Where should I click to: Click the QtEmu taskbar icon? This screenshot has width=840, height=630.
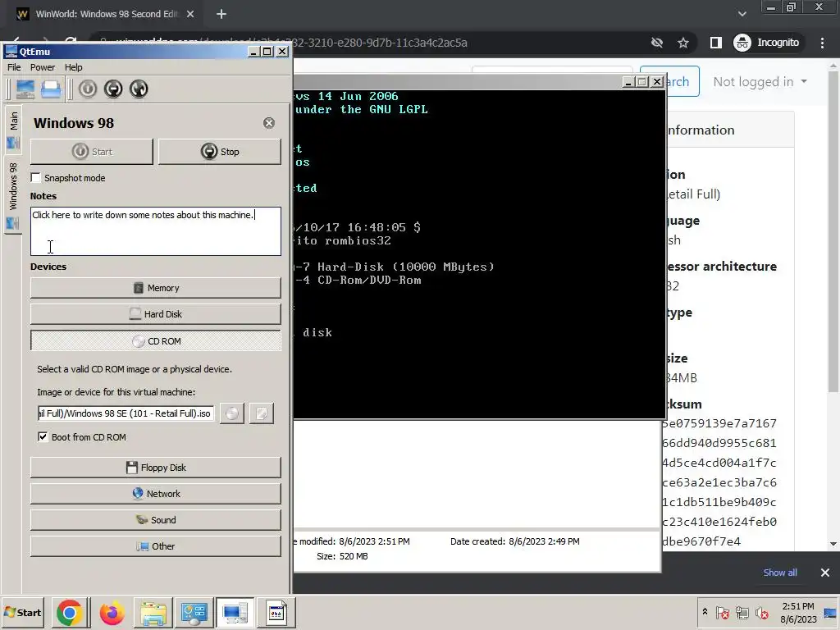pos(235,612)
